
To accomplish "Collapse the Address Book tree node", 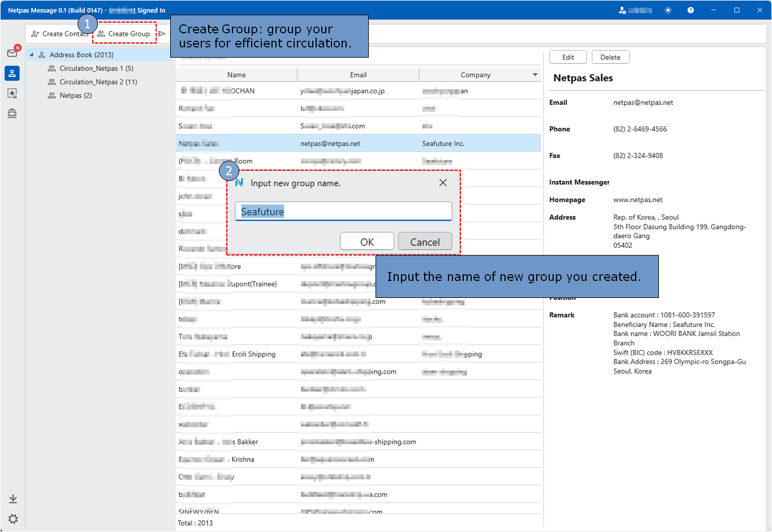I will [x=32, y=55].
